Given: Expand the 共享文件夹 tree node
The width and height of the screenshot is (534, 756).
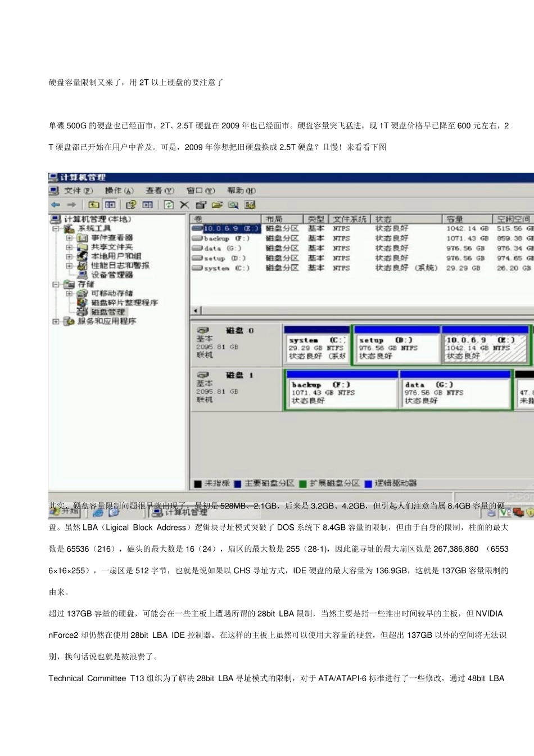Looking at the screenshot, I should click(x=69, y=247).
